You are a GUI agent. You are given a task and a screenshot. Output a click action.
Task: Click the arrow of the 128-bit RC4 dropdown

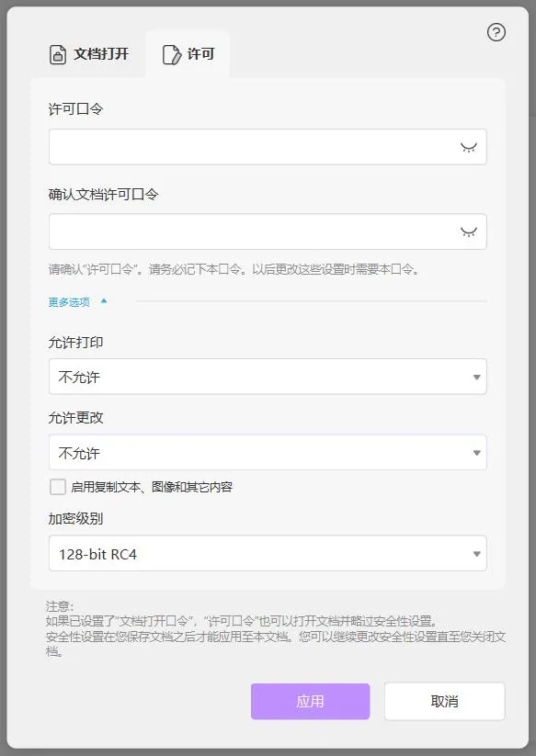click(x=476, y=554)
